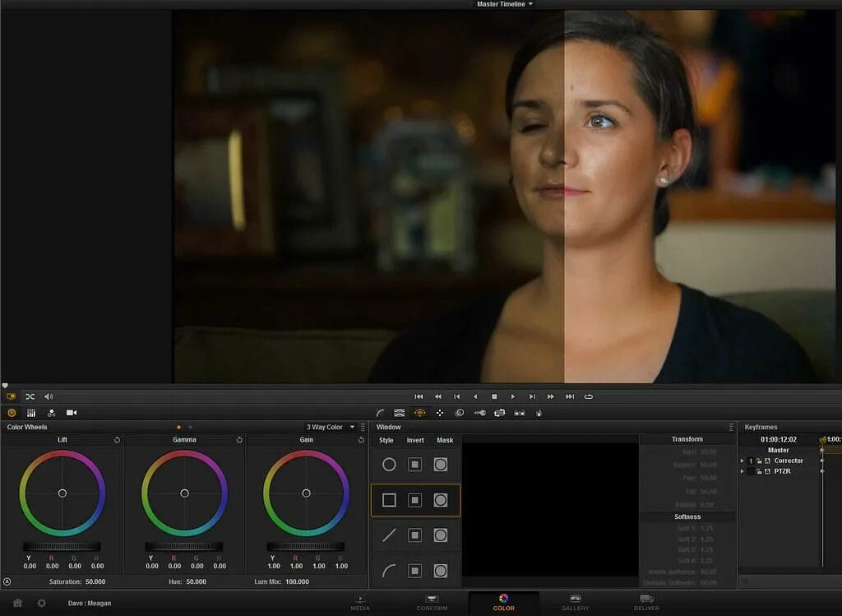Mute audio with the speaker icon
This screenshot has width=842, height=616.
coord(49,396)
